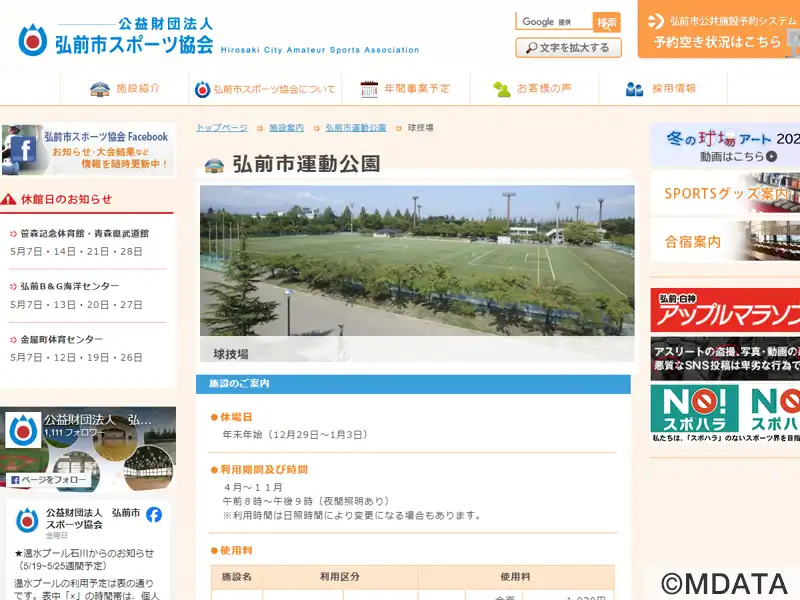The width and height of the screenshot is (800, 600).
Task: Click the calendar icon beside 年間事業予定
Action: [369, 89]
